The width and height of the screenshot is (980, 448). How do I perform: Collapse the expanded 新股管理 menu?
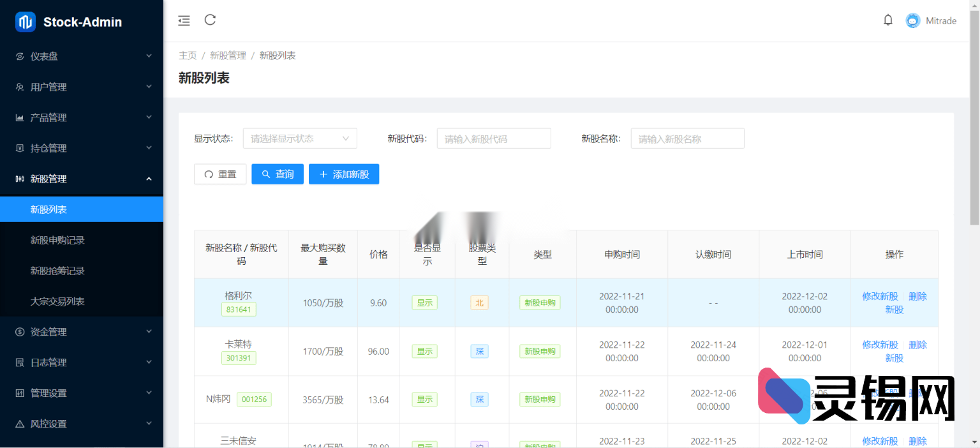click(82, 179)
